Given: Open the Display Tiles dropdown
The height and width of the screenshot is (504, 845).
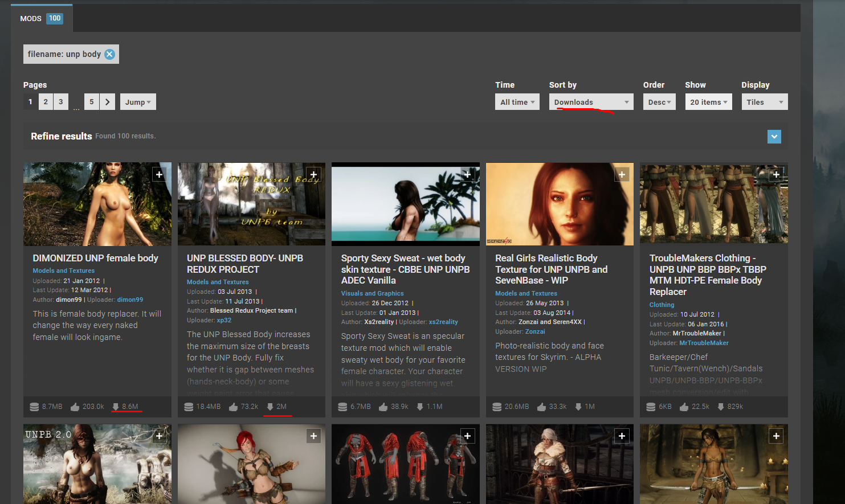Looking at the screenshot, I should (764, 102).
